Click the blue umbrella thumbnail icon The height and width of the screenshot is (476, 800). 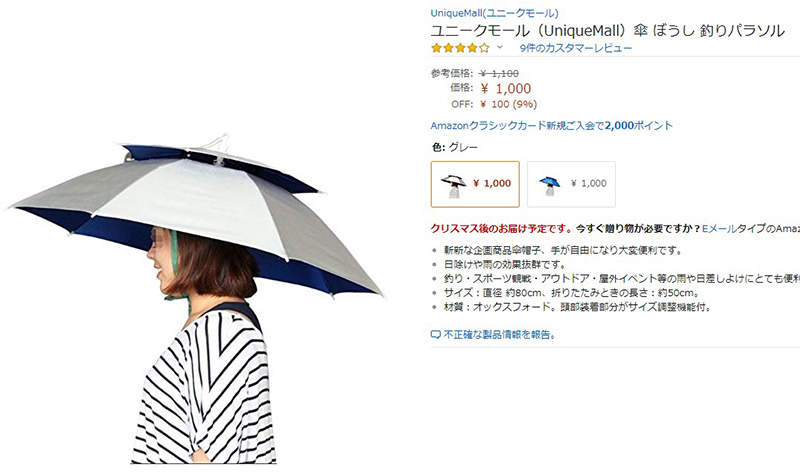click(x=549, y=185)
